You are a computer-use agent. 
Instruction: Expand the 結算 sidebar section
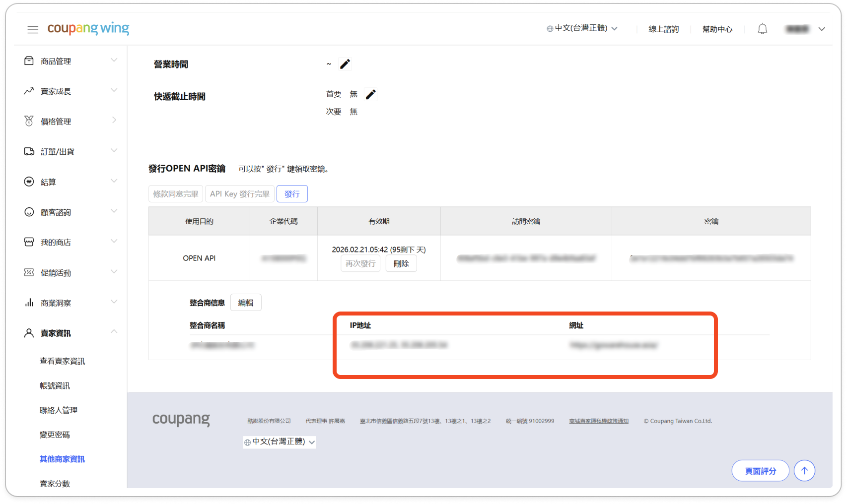[x=71, y=182]
